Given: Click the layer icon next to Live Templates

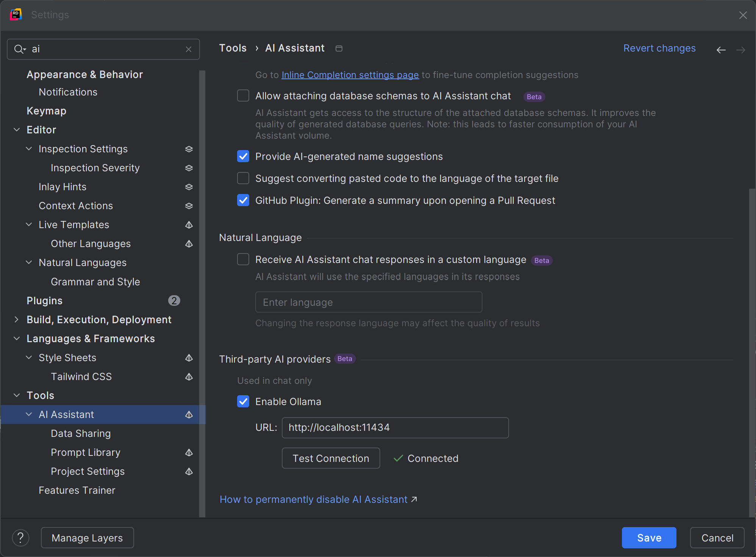Looking at the screenshot, I should click(x=189, y=225).
